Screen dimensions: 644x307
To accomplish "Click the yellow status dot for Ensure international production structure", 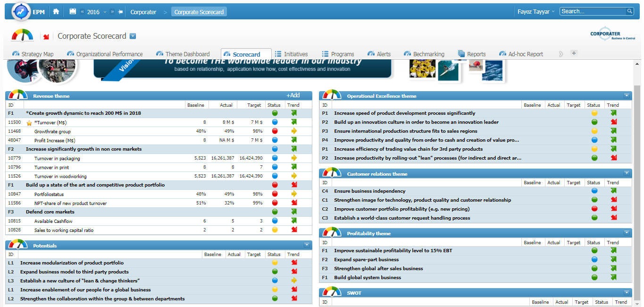I will (x=594, y=131).
